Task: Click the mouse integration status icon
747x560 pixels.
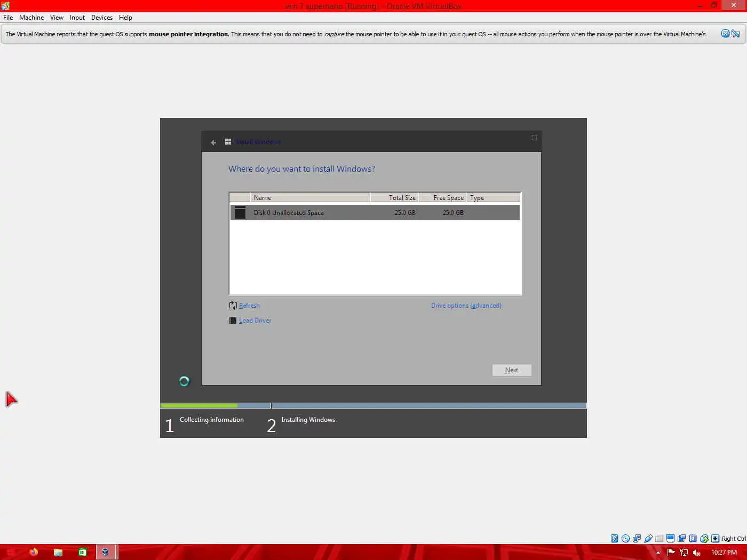Action: coord(704,539)
